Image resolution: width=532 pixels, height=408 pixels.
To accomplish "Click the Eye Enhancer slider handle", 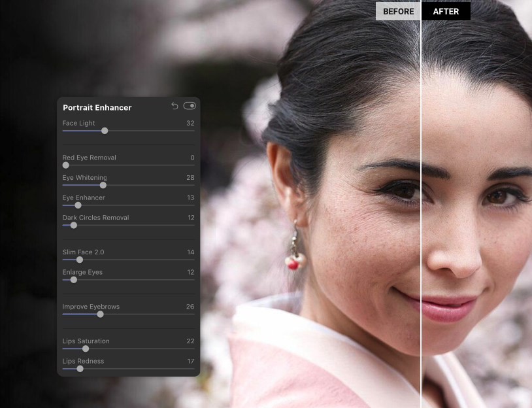I will [78, 205].
